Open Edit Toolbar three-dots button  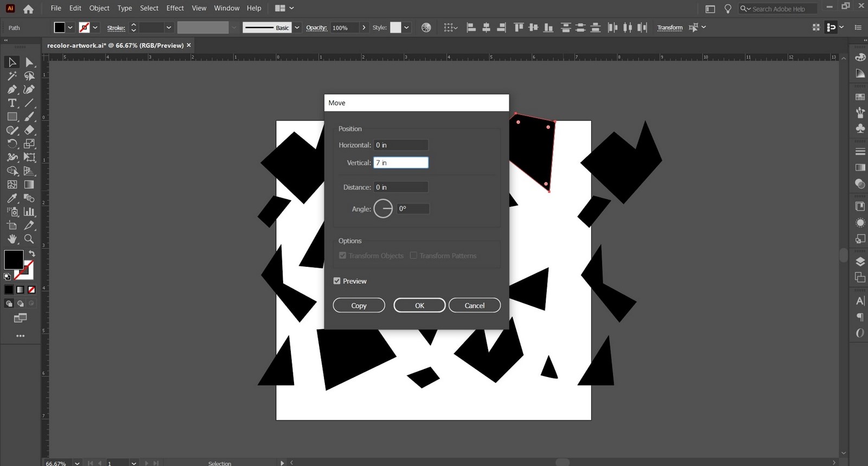point(21,336)
